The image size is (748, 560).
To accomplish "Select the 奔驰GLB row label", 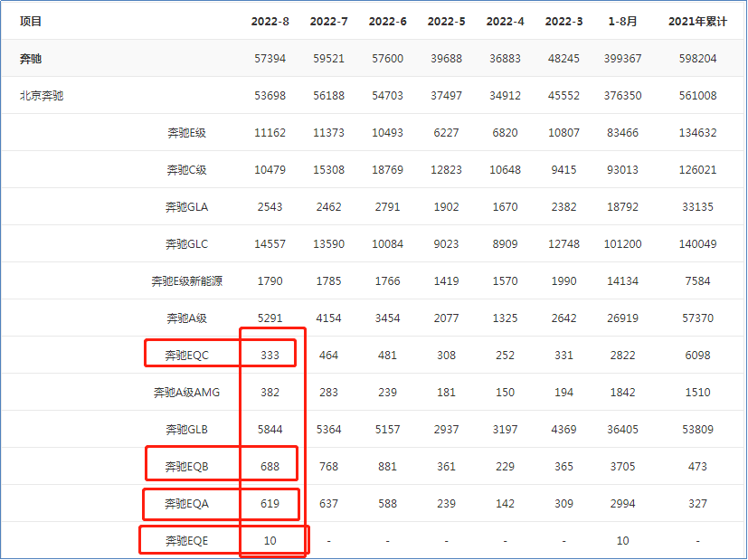I will pyautogui.click(x=186, y=430).
